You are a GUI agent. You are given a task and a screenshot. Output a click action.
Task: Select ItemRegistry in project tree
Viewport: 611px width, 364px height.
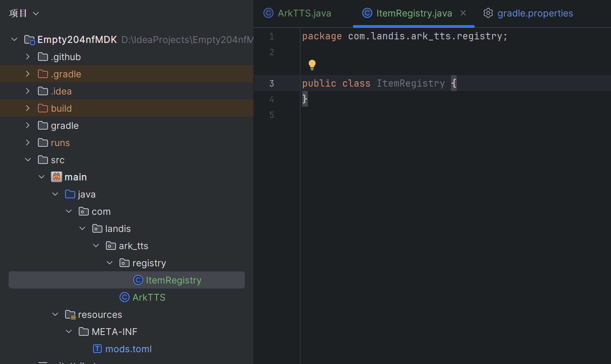pos(127,280)
